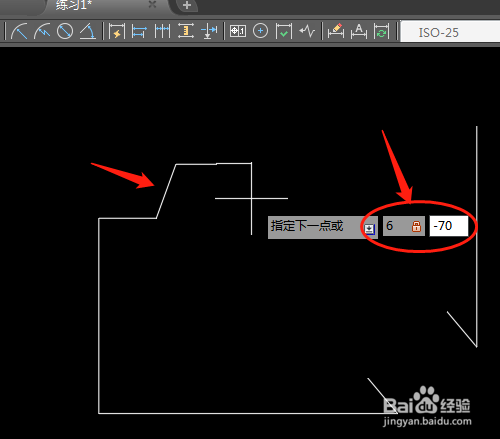
Task: Switch to the 练习1* drawing tab
Action: pos(73,5)
